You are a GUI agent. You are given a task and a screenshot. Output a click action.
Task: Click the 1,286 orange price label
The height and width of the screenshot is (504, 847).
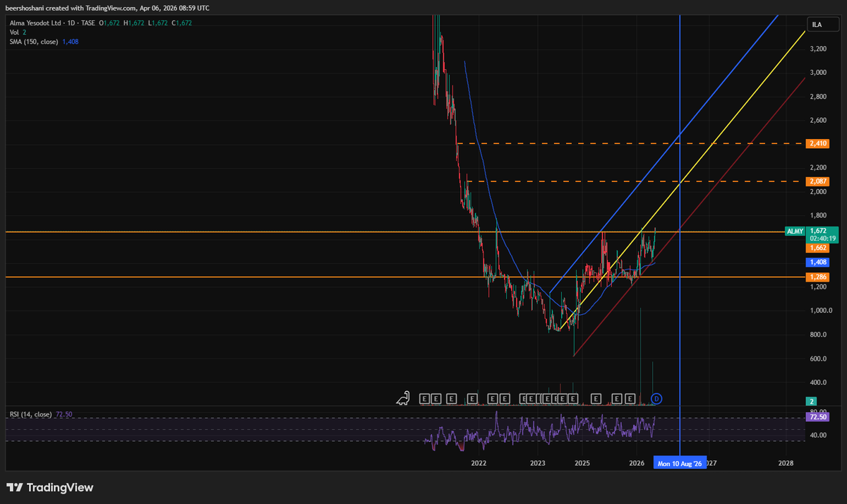pos(818,277)
